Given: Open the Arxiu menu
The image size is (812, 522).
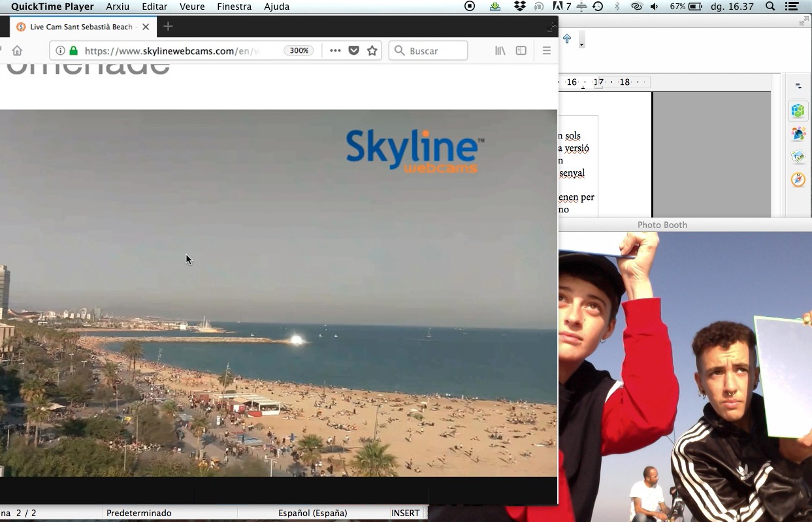Looking at the screenshot, I should click(118, 7).
